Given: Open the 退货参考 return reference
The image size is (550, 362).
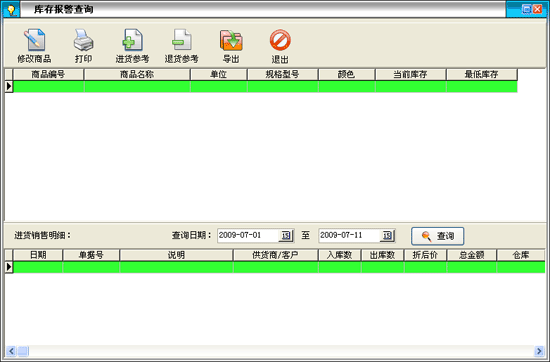Looking at the screenshot, I should [182, 46].
